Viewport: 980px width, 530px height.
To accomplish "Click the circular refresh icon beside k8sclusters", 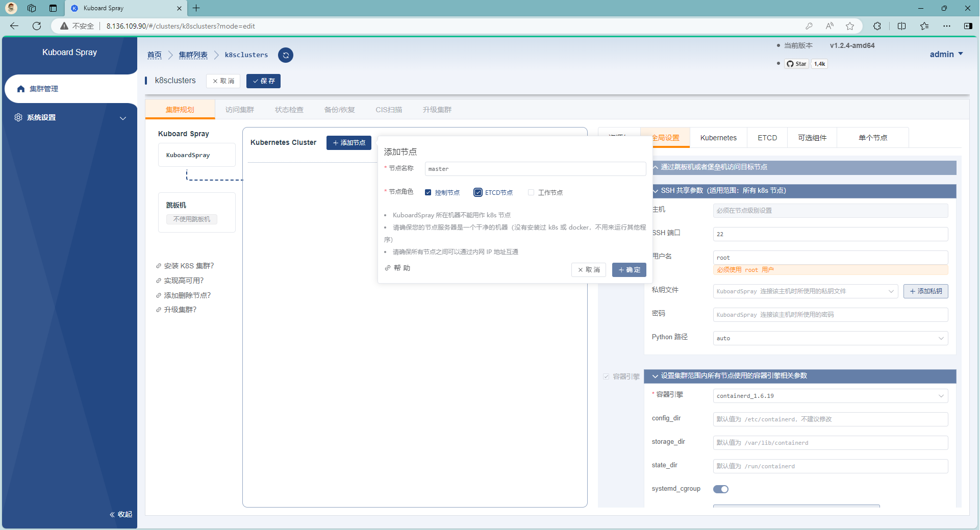I will click(x=286, y=55).
